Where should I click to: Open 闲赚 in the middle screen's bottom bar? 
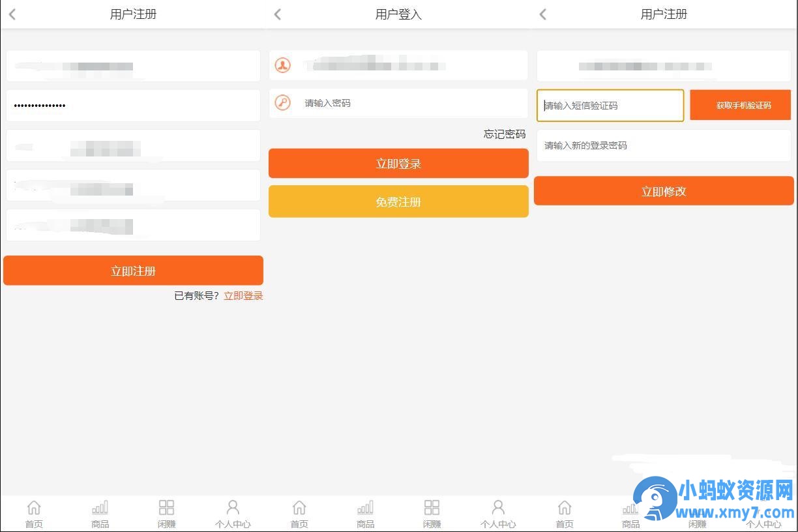tap(432, 514)
